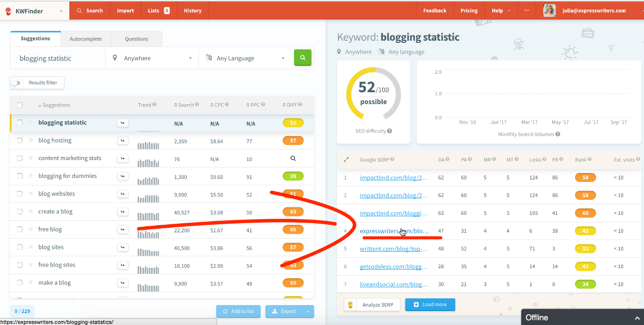Image resolution: width=644 pixels, height=325 pixels.
Task: Click the green 34 rank badge
Action: point(585,285)
